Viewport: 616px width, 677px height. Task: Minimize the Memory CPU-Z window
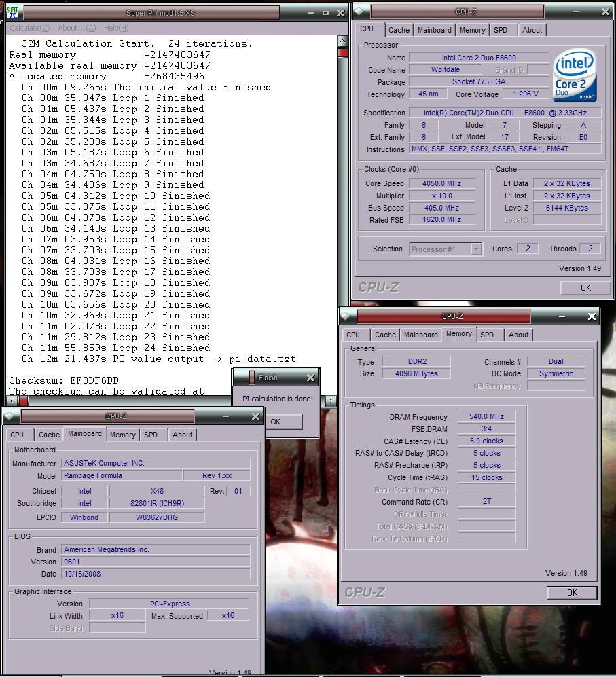tap(562, 316)
